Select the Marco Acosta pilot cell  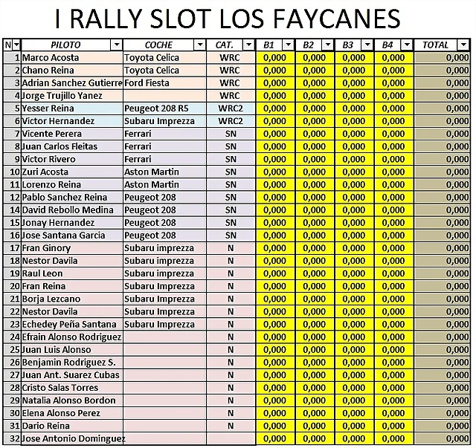click(x=72, y=58)
